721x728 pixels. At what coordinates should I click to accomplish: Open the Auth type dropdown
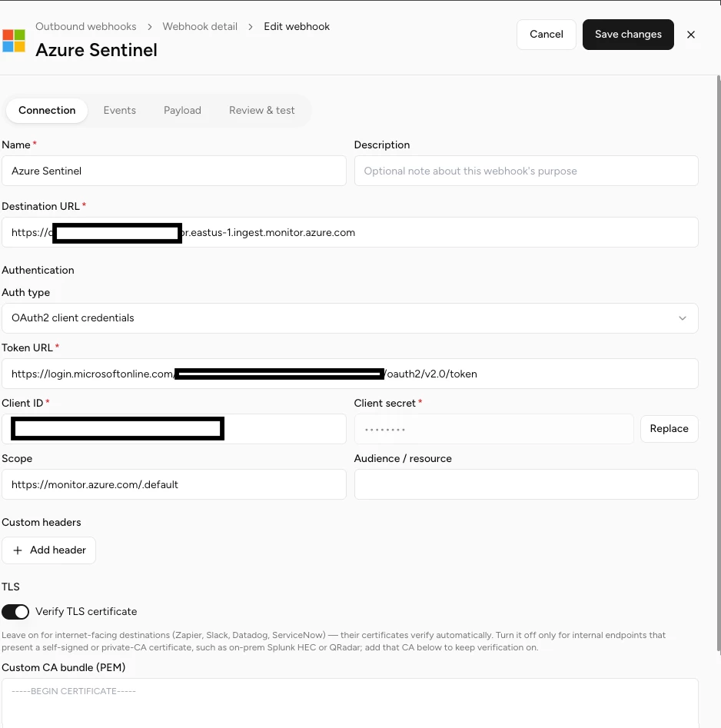click(x=350, y=318)
